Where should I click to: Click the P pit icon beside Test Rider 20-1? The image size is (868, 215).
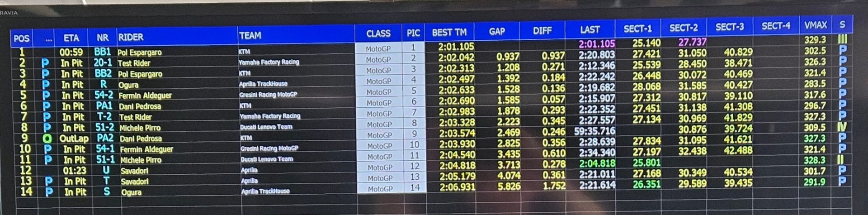(45, 63)
